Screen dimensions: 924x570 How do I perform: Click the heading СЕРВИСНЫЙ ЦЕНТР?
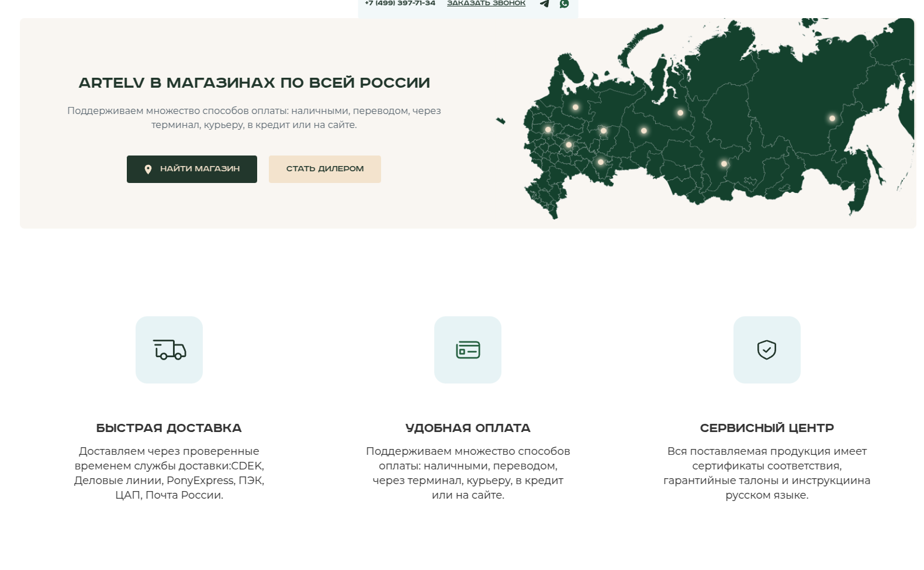767,428
